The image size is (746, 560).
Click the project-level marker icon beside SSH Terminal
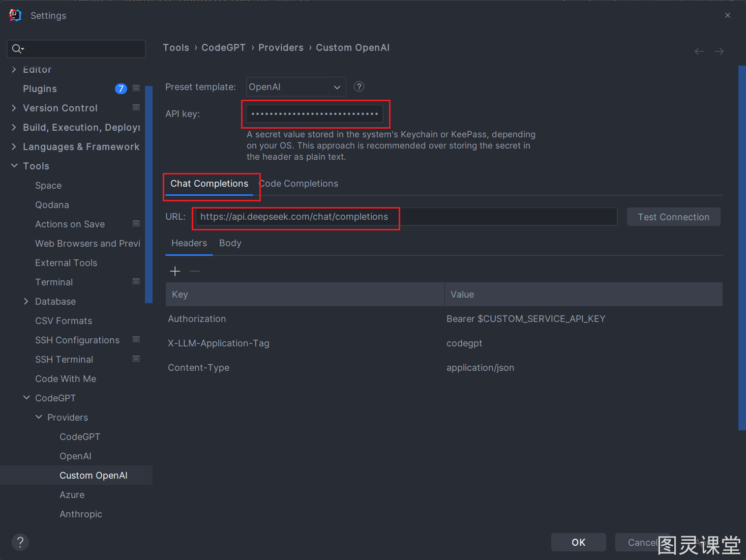point(136,359)
